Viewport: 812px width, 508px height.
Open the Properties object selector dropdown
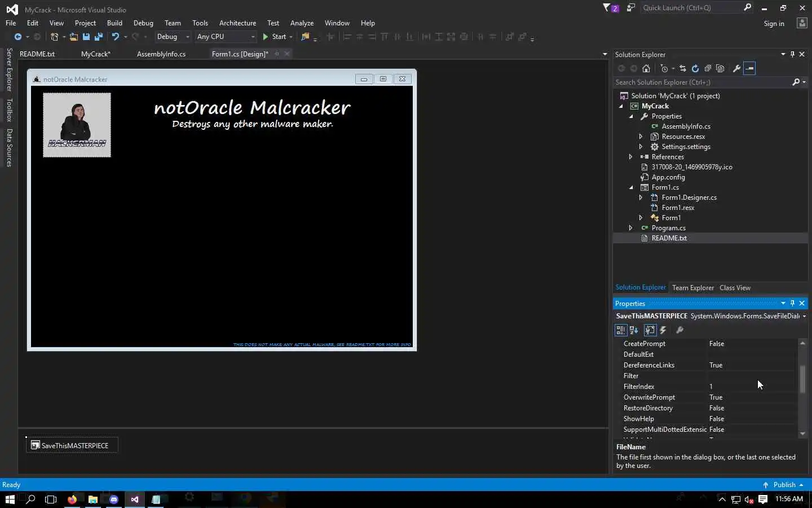click(804, 316)
